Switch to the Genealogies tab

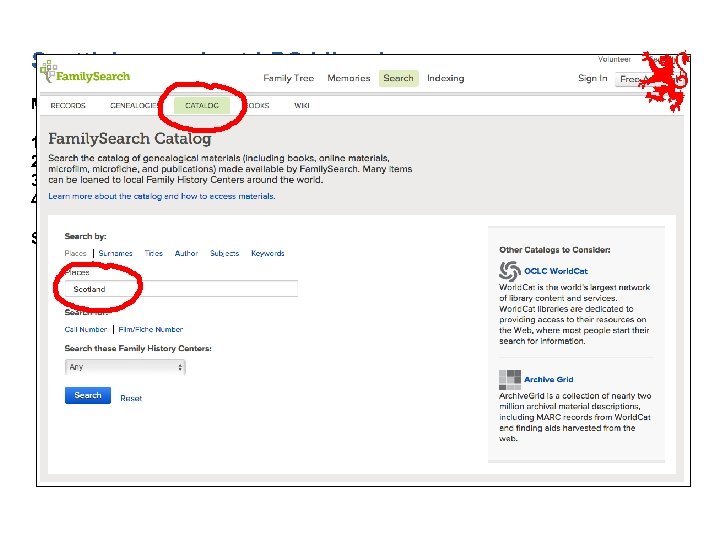click(134, 106)
